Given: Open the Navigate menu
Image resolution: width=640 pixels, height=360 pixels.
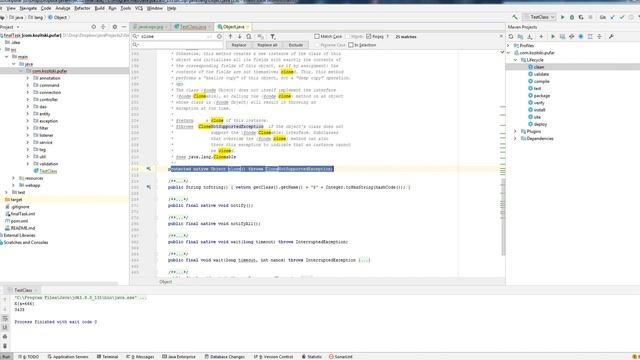Looking at the screenshot, I should (28, 8).
